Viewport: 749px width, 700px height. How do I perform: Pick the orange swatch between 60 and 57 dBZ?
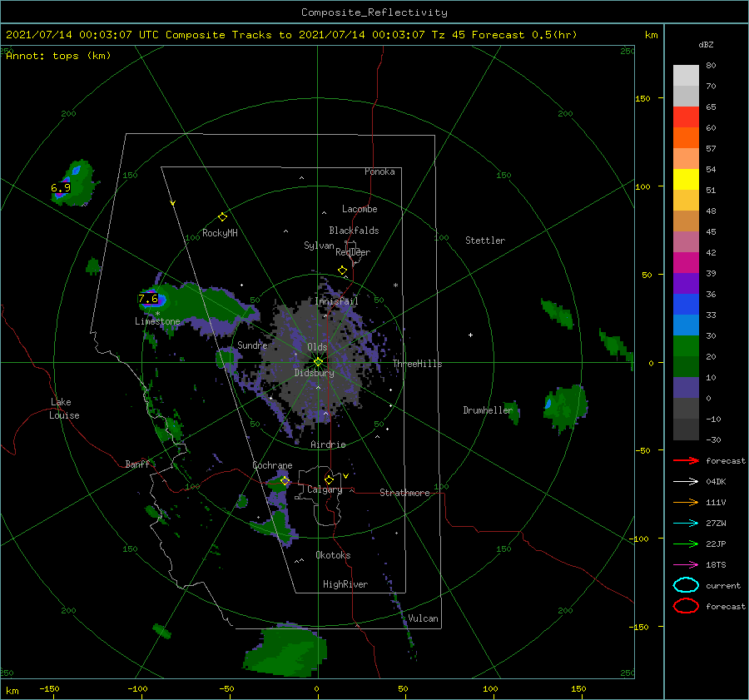[686, 137]
